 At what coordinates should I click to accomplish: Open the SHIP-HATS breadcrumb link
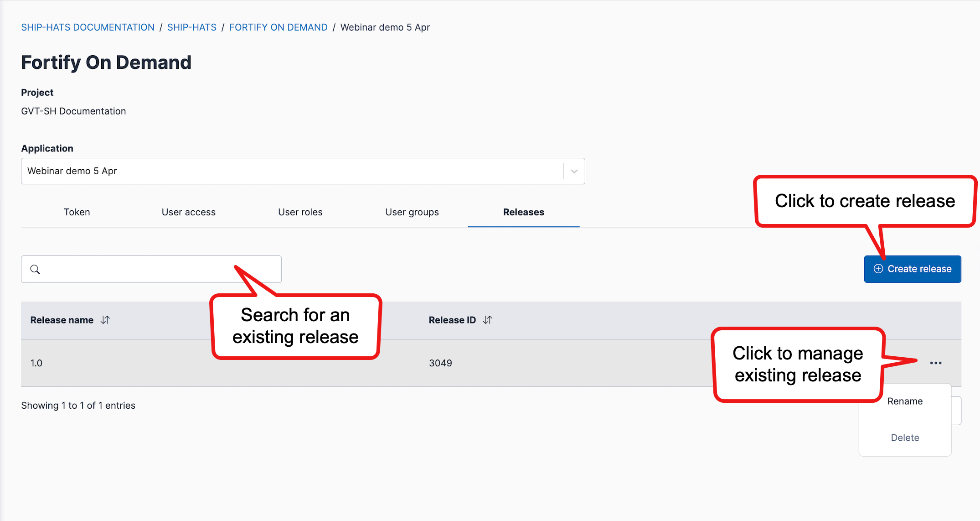pyautogui.click(x=192, y=27)
